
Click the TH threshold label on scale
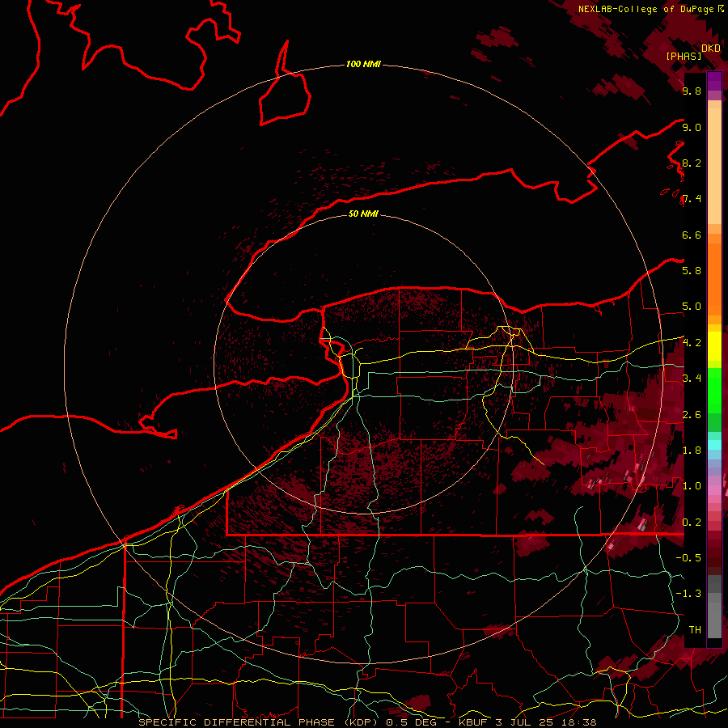click(x=695, y=630)
